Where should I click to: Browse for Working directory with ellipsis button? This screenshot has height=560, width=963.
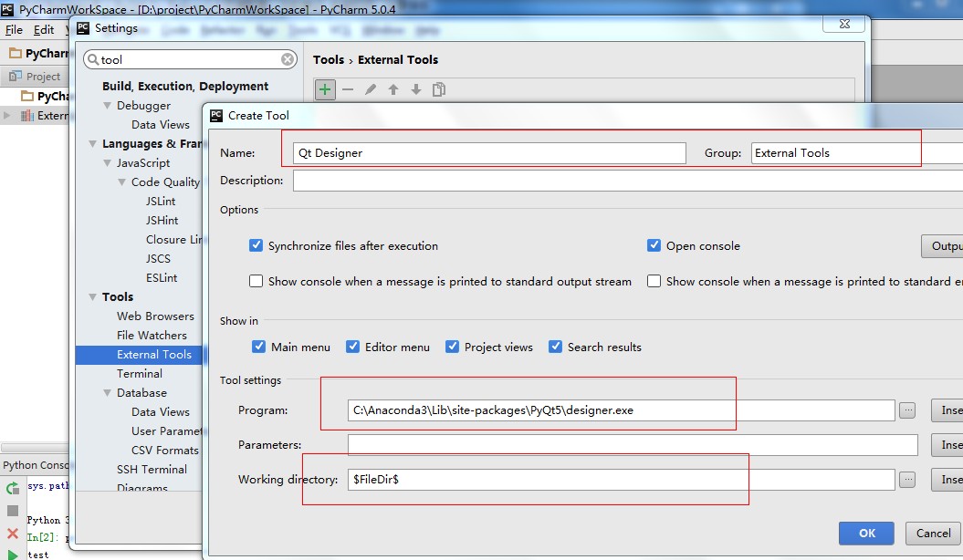[907, 480]
